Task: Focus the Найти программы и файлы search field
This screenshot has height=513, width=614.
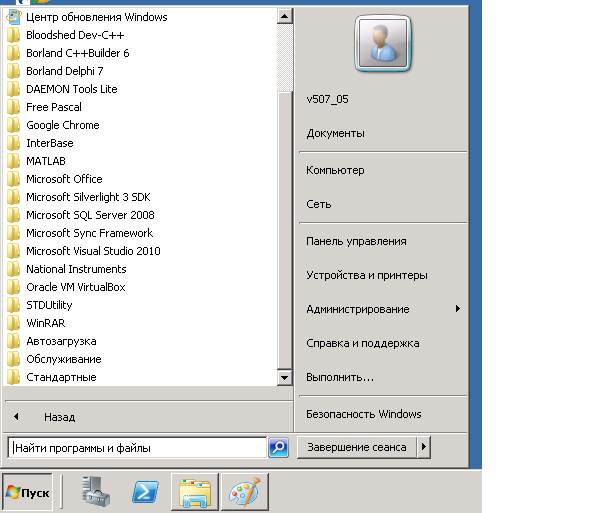Action: point(137,448)
